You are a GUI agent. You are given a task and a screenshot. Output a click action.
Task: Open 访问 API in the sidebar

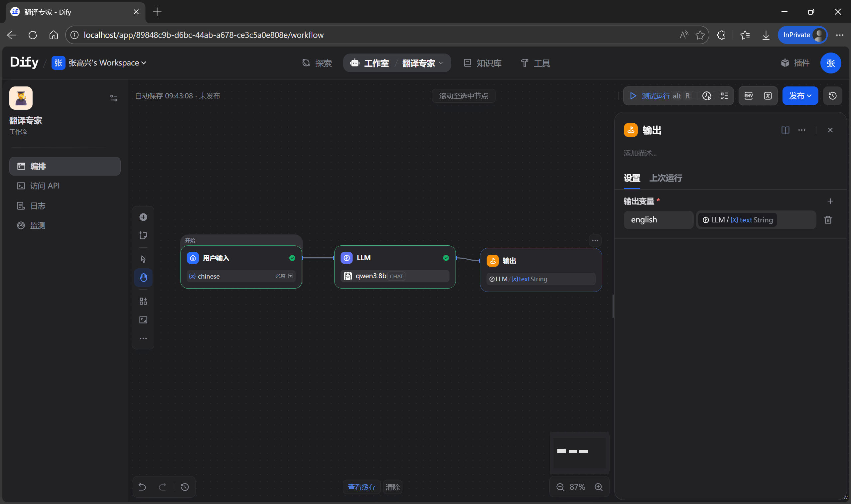point(45,186)
